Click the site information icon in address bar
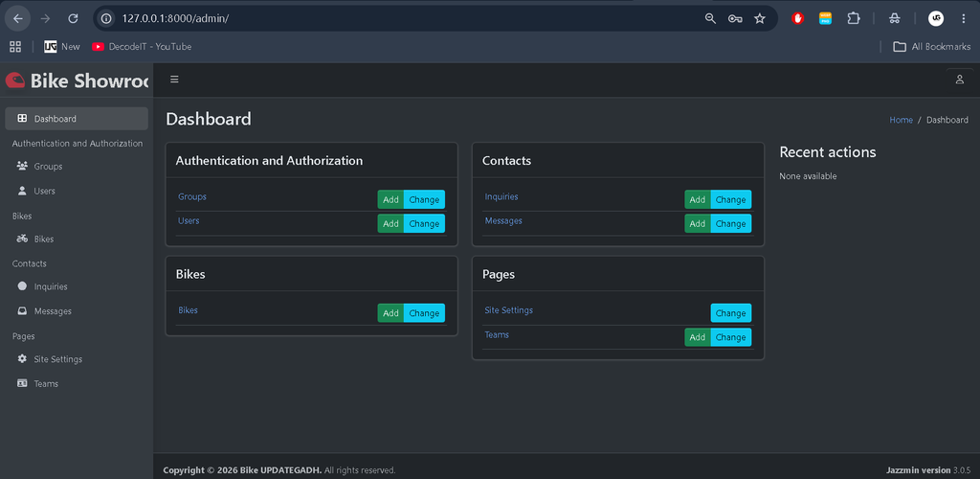The image size is (980, 479). (x=107, y=19)
